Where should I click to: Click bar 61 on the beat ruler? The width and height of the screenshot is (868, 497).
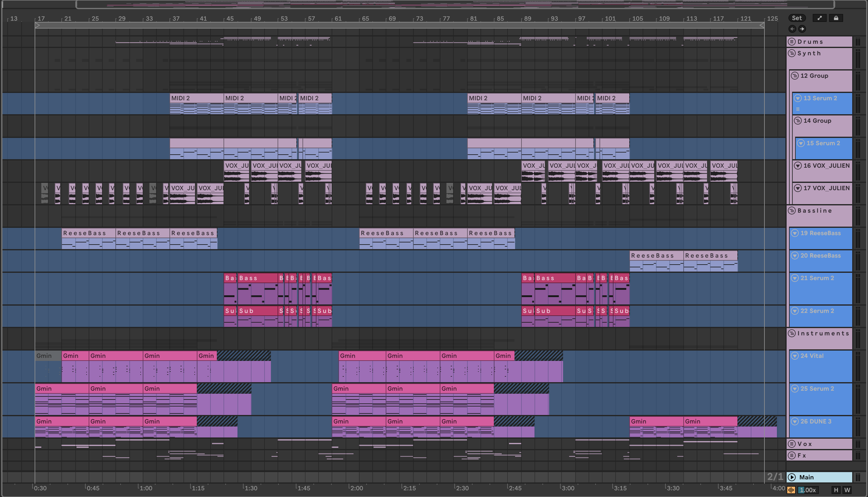click(x=338, y=19)
